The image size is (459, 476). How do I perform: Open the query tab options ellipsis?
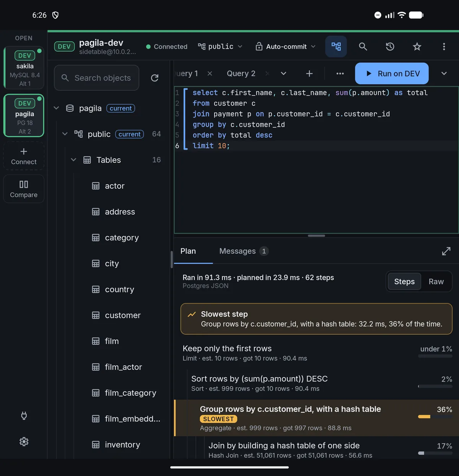340,73
